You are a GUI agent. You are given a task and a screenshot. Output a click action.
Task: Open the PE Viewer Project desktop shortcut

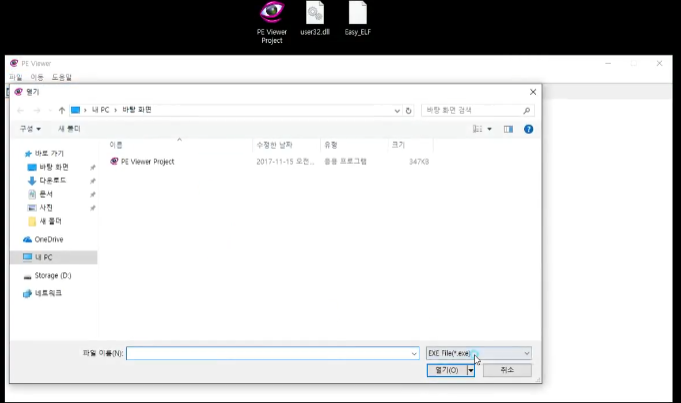[x=271, y=14]
